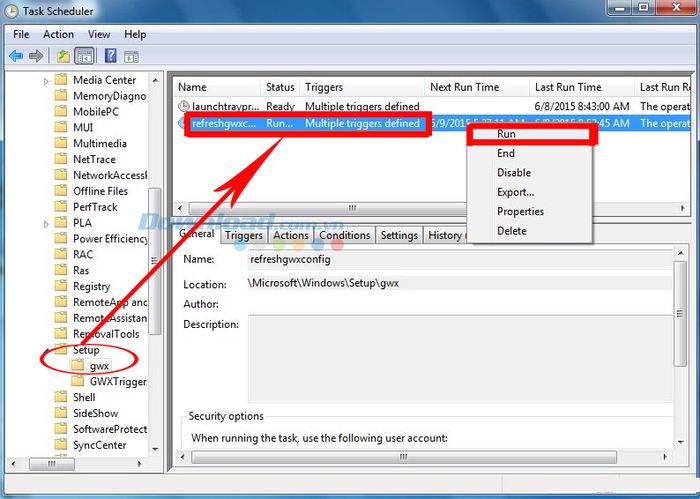This screenshot has height=499, width=700.
Task: Toggle the Show/Hide Console Tree icon
Action: (84, 56)
